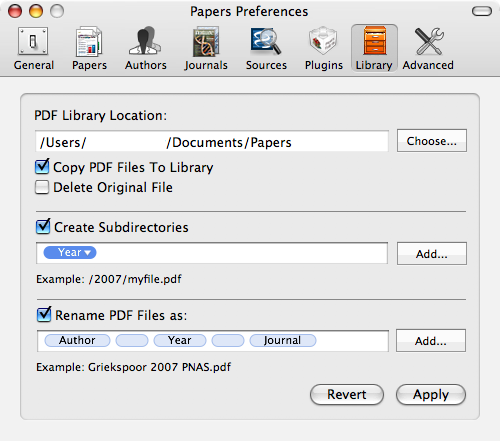
Task: Click Add... beside the subdirectories field
Action: tap(432, 254)
